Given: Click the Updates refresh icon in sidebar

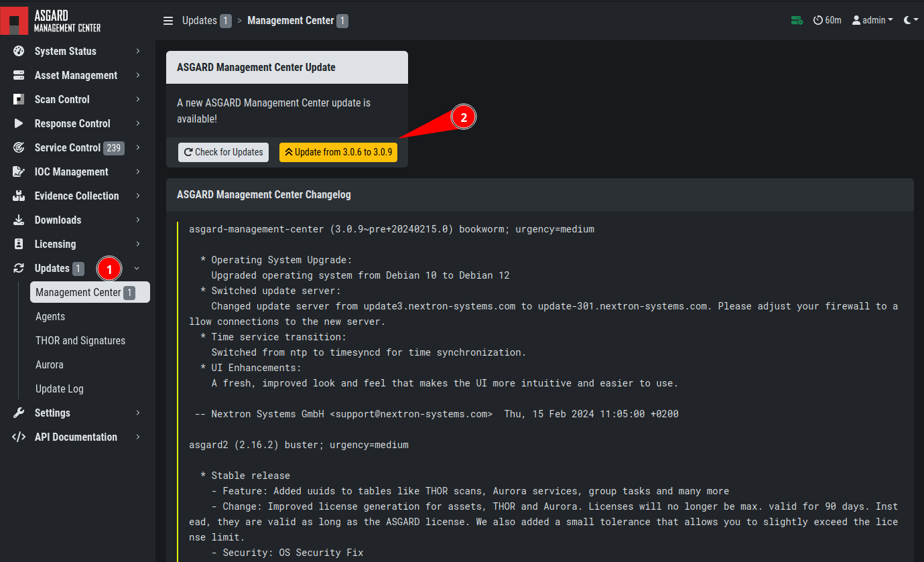Looking at the screenshot, I should 19,268.
